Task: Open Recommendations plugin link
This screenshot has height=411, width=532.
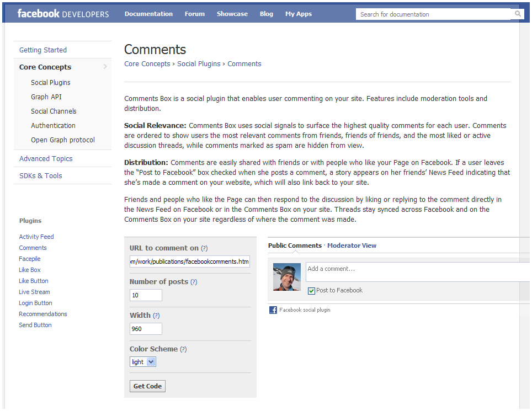Action: click(43, 314)
